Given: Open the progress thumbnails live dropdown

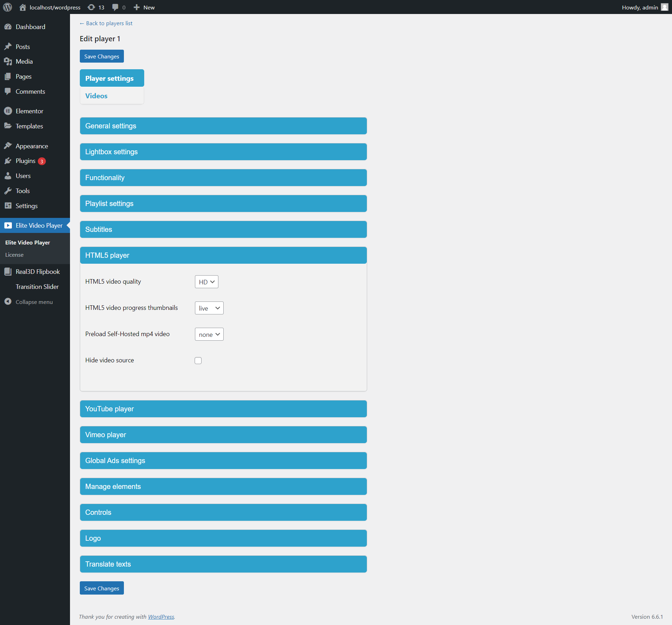Looking at the screenshot, I should pyautogui.click(x=209, y=308).
